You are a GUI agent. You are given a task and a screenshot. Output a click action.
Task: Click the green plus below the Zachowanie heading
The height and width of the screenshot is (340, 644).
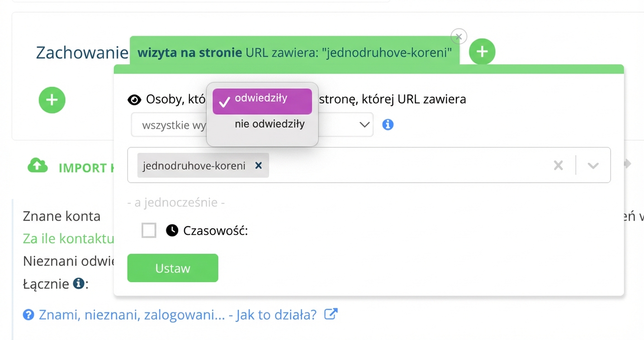(52, 100)
